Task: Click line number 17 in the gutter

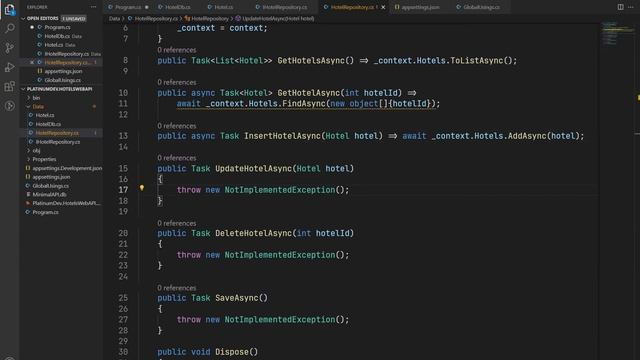Action: pos(123,190)
